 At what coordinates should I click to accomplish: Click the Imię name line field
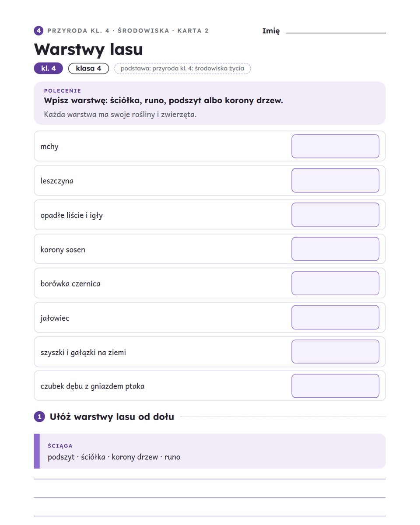pos(336,31)
